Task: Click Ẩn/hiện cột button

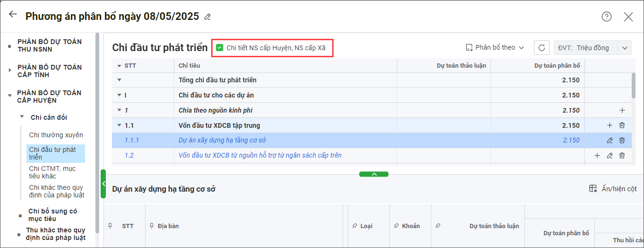Action: coord(613,189)
